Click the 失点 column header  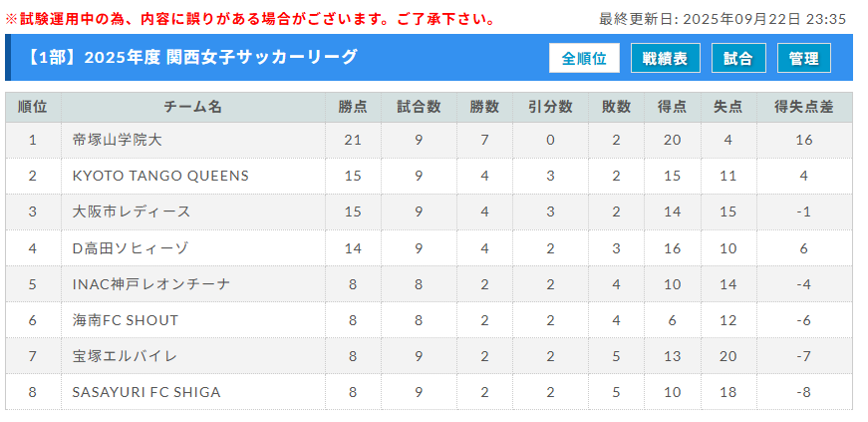727,107
